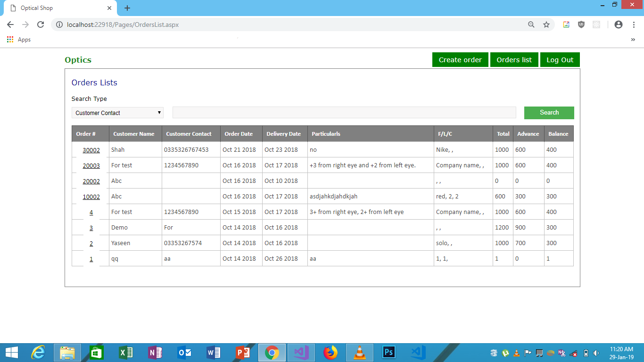Open order number 30002
Image resolution: width=644 pixels, height=362 pixels.
coord(91,150)
